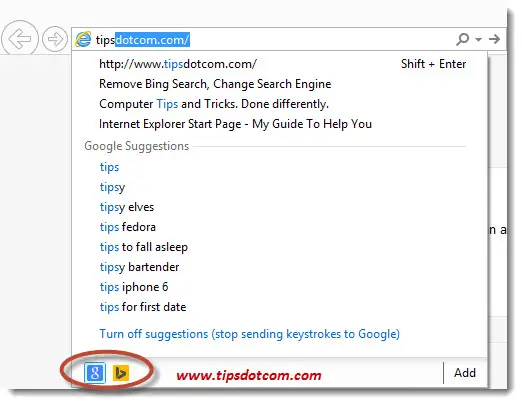The height and width of the screenshot is (404, 522).
Task: Select the Bing search provider icon
Action: click(121, 373)
